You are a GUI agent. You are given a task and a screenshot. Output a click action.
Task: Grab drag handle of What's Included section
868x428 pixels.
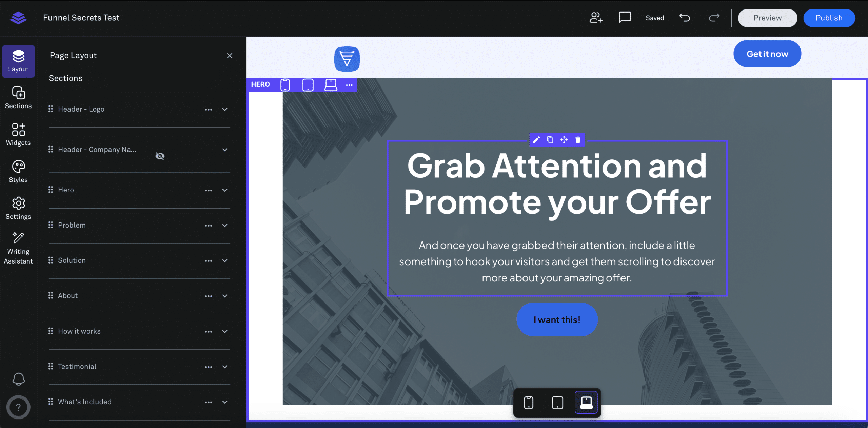pos(51,402)
